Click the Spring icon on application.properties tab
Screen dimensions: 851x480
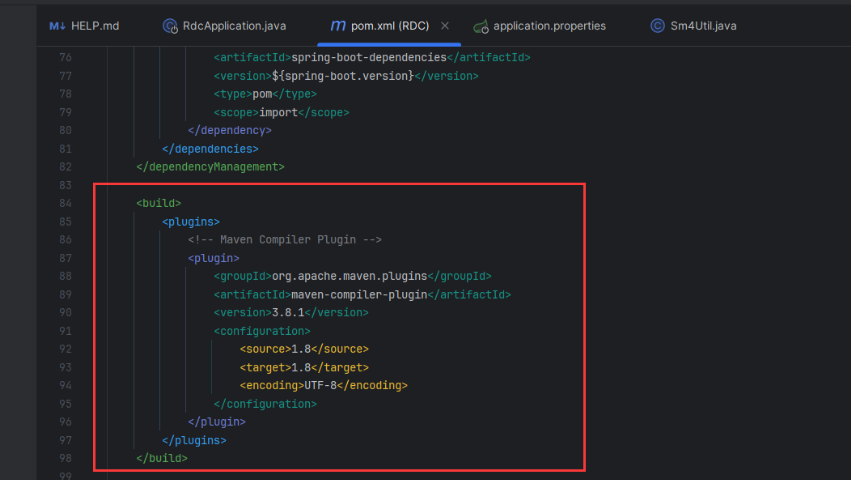click(481, 25)
